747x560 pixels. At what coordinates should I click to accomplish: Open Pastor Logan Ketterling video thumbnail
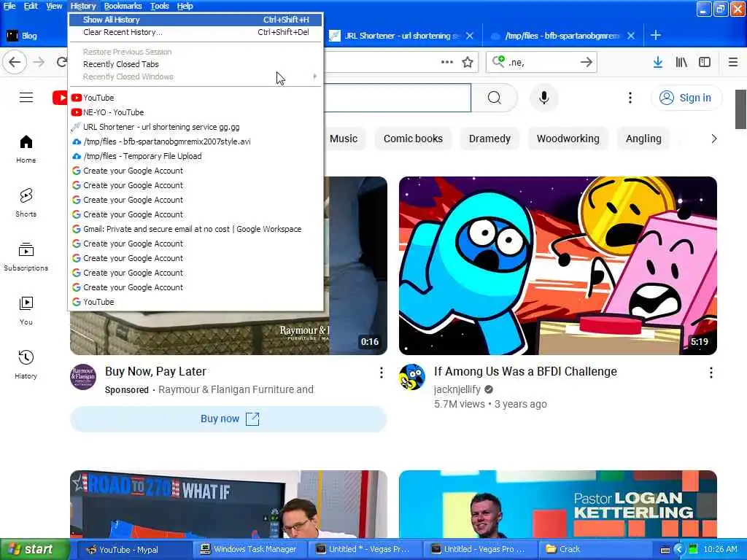pos(558,505)
